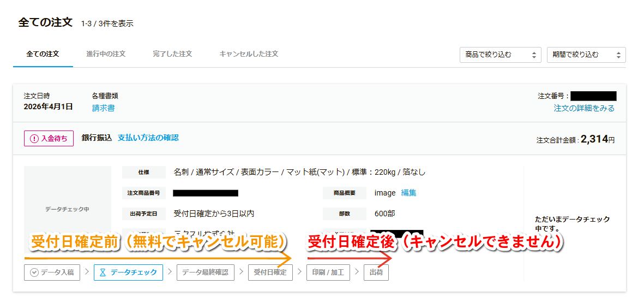This screenshot has height=302, width=644.
Task: Click the 出荷 step button
Action: pyautogui.click(x=376, y=272)
